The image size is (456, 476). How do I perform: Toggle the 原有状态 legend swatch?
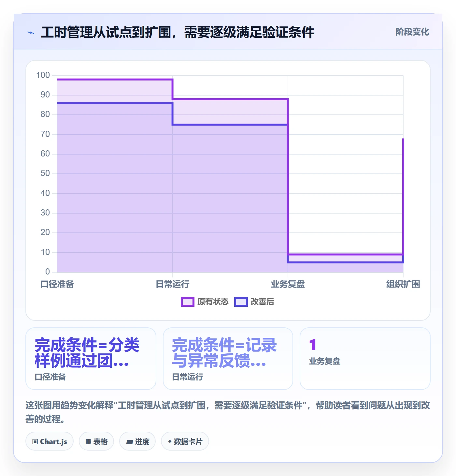click(187, 302)
